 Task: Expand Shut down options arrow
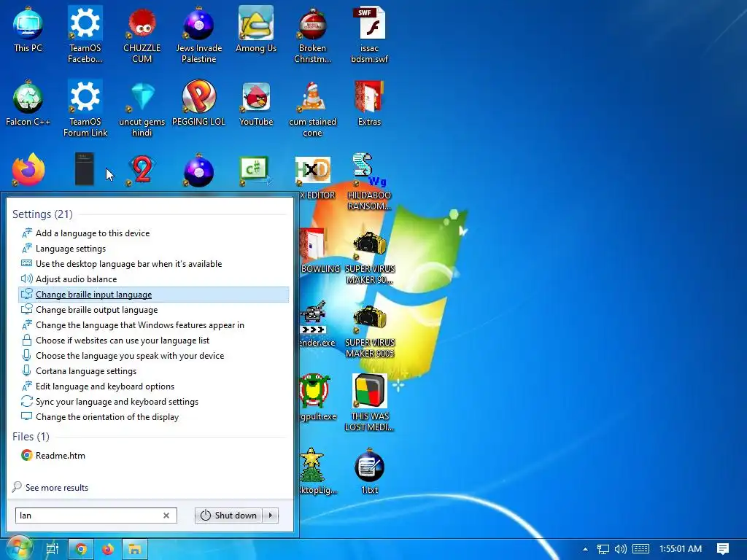pos(271,516)
